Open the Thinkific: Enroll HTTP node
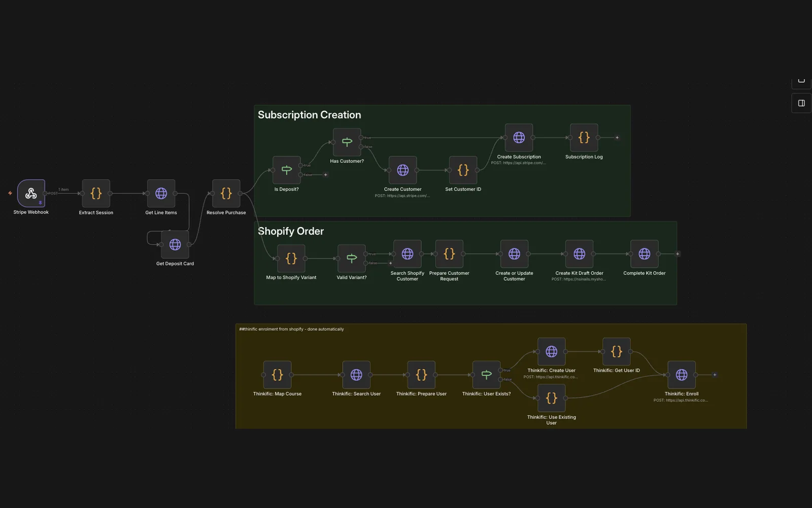812x508 pixels. coord(682,375)
